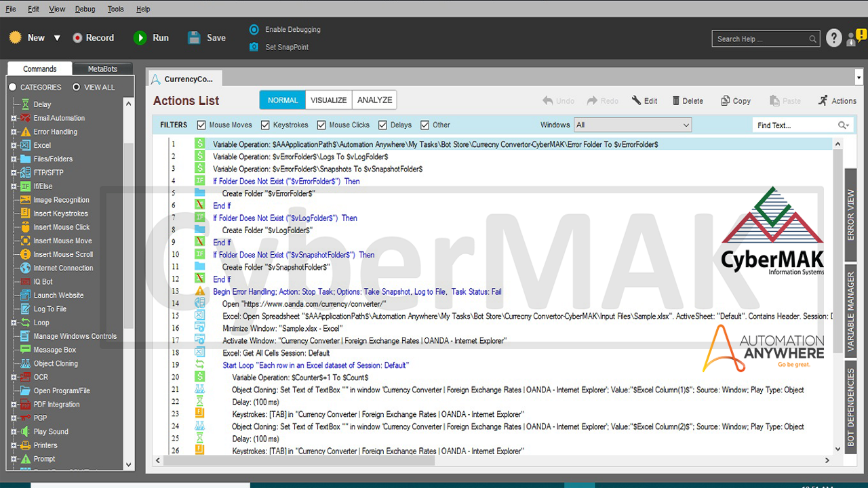Select the CATEGORIES radio button
This screenshot has width=868, height=488.
[x=12, y=87]
